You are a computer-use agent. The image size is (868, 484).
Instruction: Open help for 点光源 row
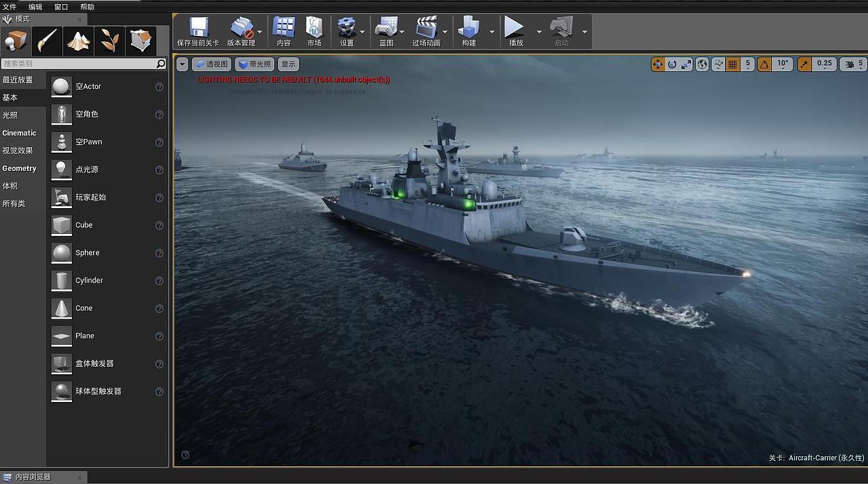tap(159, 170)
